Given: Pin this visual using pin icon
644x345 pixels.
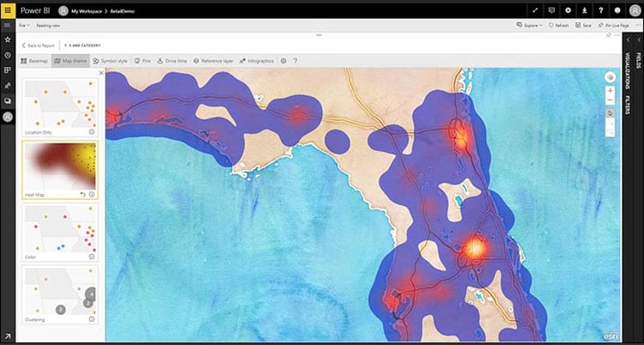Looking at the screenshot, I should 609,35.
